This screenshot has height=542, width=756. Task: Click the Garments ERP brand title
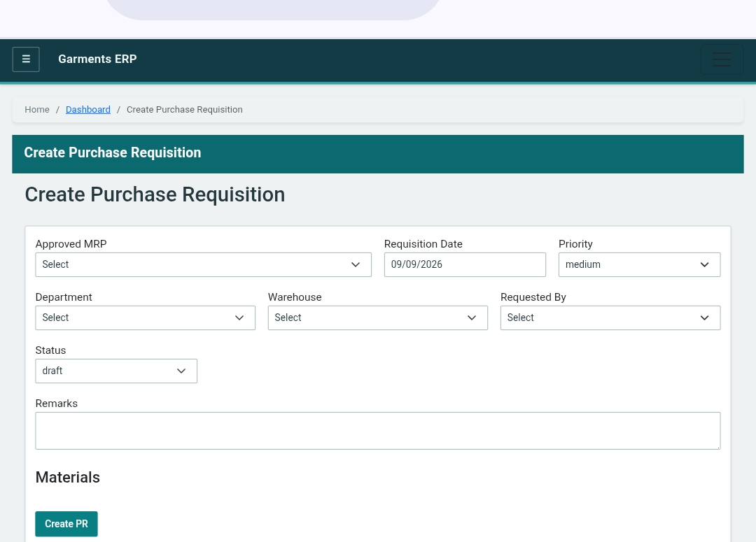point(97,59)
